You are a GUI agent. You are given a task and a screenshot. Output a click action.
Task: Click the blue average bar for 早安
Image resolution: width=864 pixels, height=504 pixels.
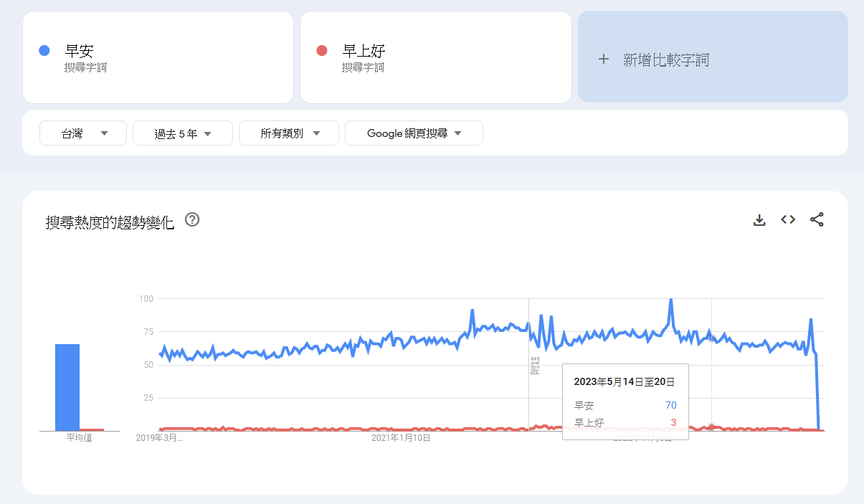[67, 387]
